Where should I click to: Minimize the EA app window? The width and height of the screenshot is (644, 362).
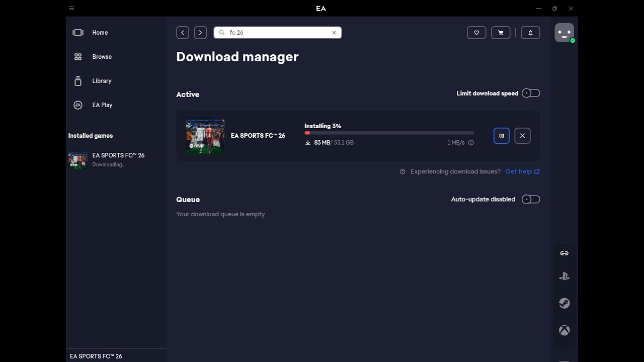(539, 9)
